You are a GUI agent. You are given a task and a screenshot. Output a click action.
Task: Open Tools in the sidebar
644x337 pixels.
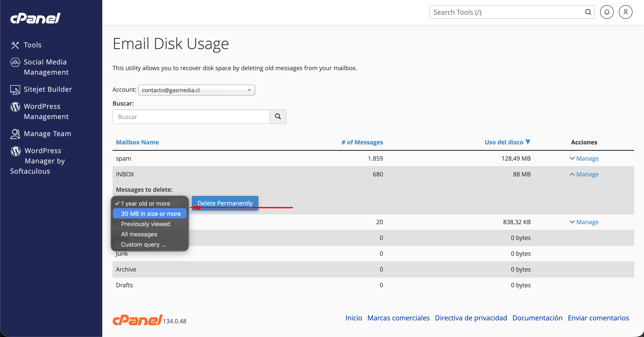pyautogui.click(x=33, y=45)
